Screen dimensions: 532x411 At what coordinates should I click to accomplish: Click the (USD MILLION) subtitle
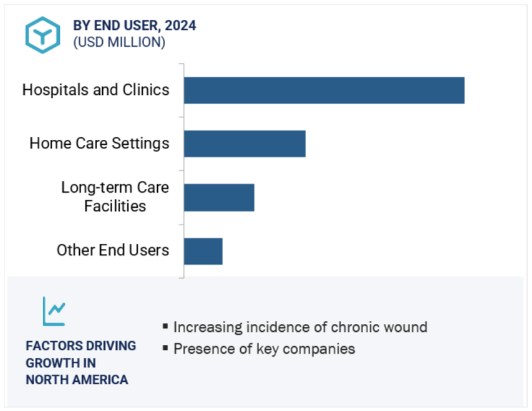120,43
